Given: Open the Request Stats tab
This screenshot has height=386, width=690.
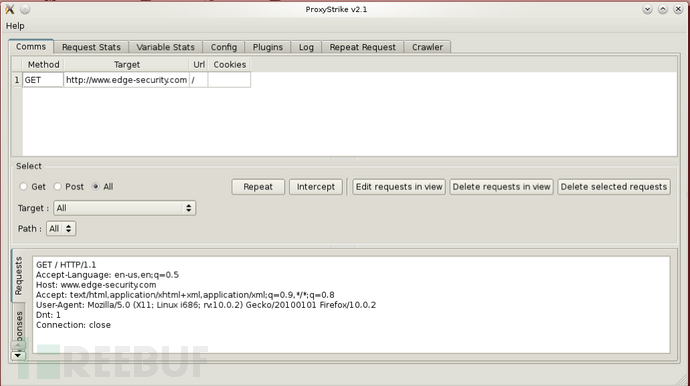Looking at the screenshot, I should (91, 47).
